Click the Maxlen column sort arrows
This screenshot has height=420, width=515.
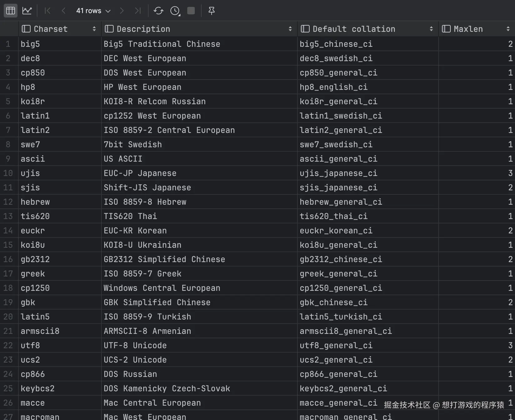coord(508,29)
